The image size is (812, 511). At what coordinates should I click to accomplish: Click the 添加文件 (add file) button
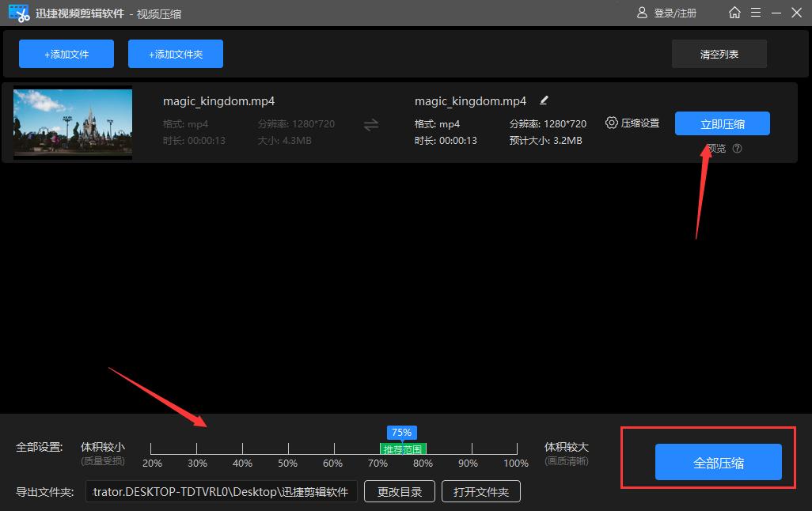[66, 54]
